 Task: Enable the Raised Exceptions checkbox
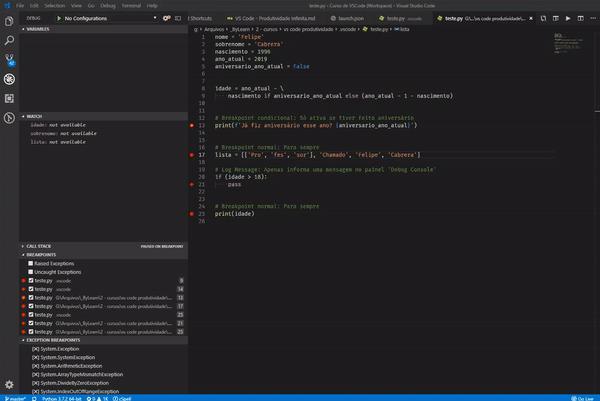pos(30,263)
